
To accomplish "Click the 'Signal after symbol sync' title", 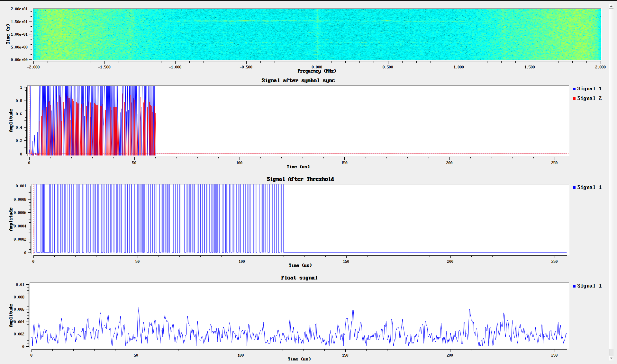I will (298, 81).
